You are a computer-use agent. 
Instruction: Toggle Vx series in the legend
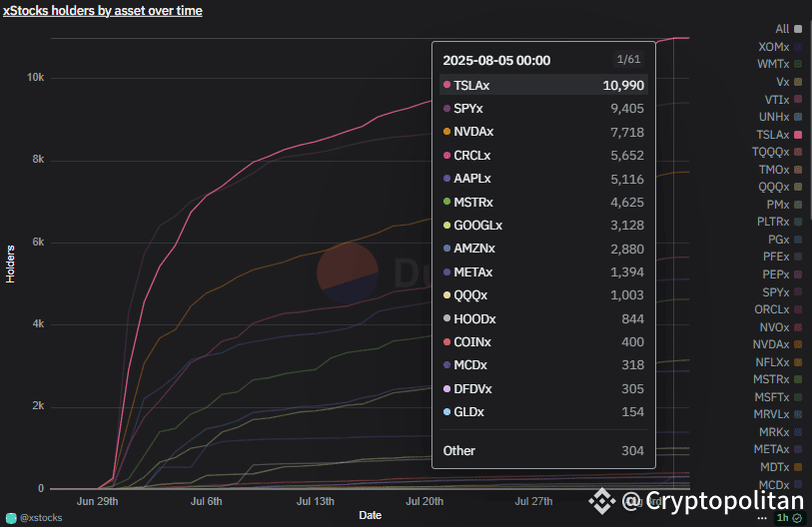(x=789, y=82)
